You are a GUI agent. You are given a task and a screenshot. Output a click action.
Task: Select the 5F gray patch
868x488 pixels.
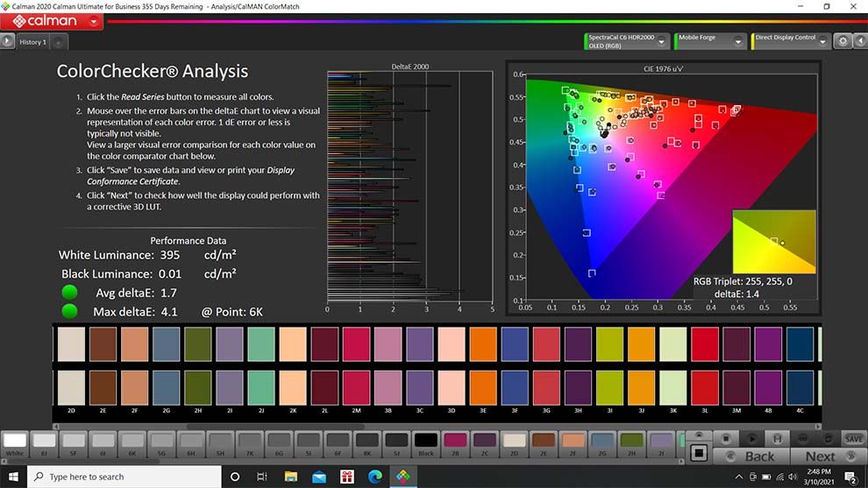click(x=74, y=444)
